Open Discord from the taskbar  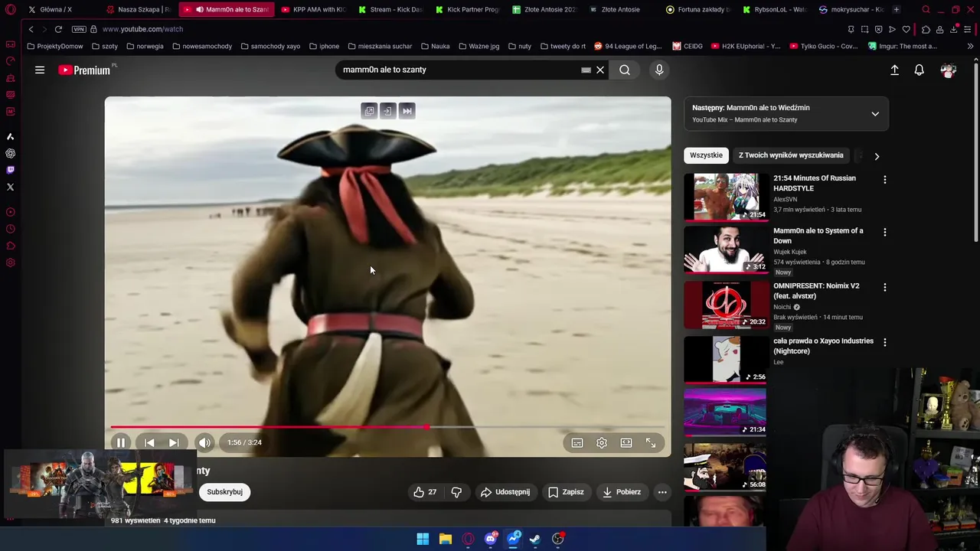(x=491, y=539)
